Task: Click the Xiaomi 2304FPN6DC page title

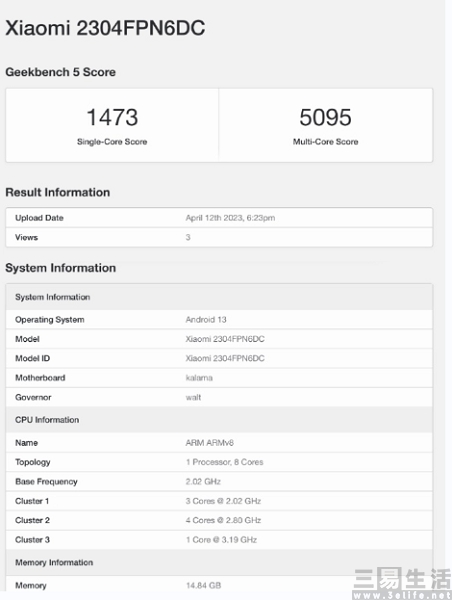Action: click(105, 28)
